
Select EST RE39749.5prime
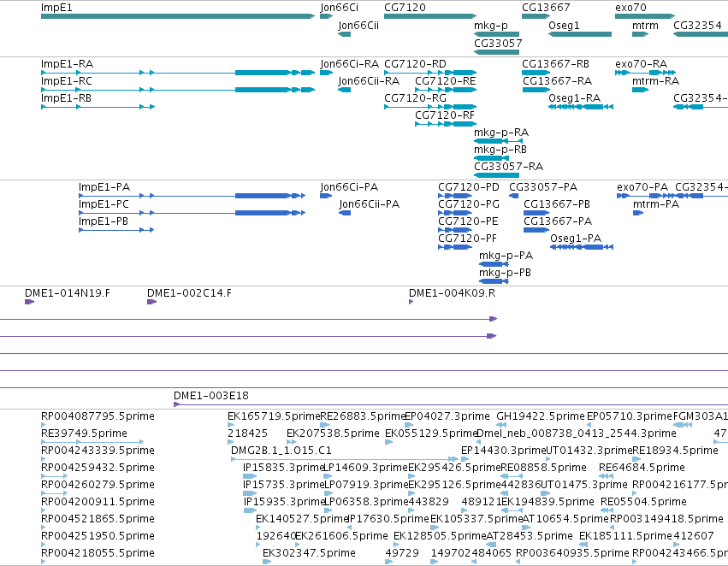(x=92, y=442)
